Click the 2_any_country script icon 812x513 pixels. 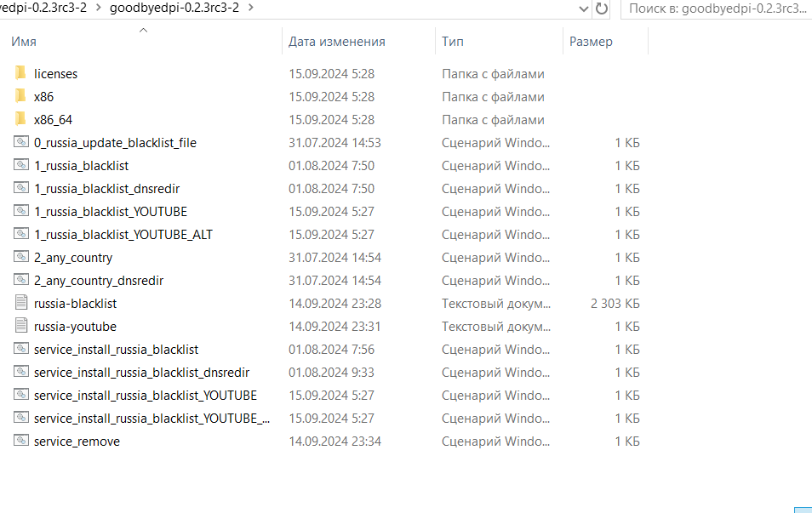pos(21,257)
